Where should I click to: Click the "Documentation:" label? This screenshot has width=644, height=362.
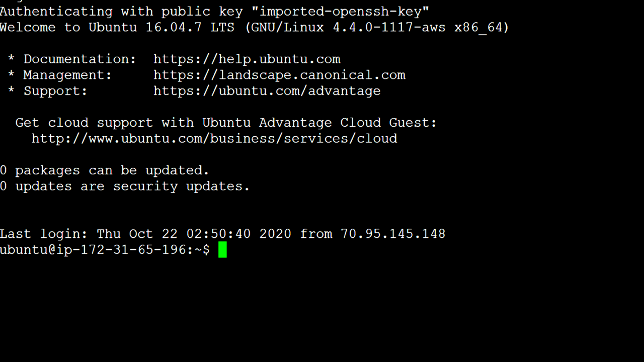click(x=80, y=59)
